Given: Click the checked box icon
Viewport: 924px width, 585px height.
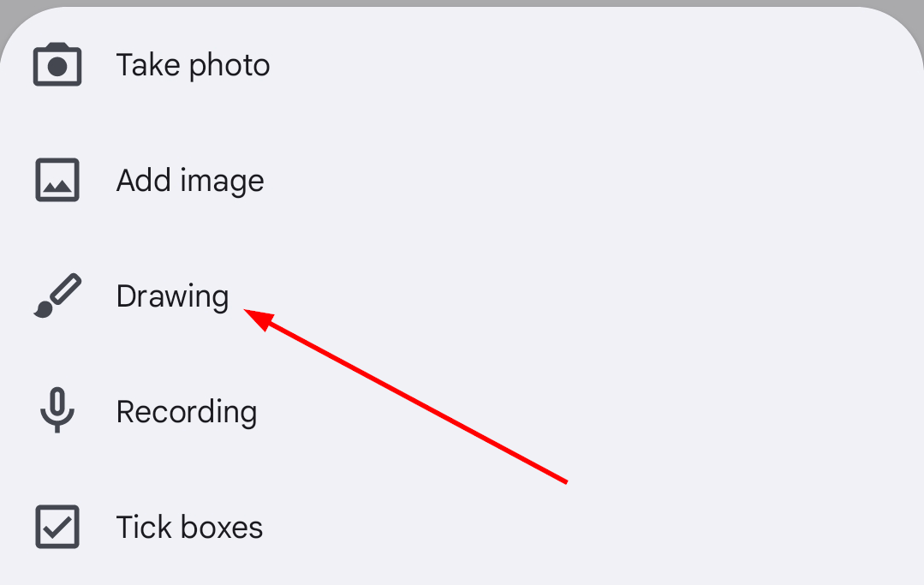Looking at the screenshot, I should coord(57,527).
